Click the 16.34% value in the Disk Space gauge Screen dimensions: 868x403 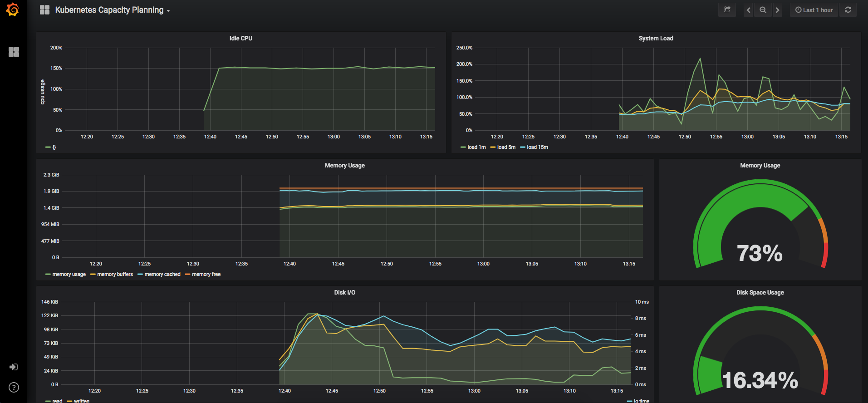click(x=760, y=380)
